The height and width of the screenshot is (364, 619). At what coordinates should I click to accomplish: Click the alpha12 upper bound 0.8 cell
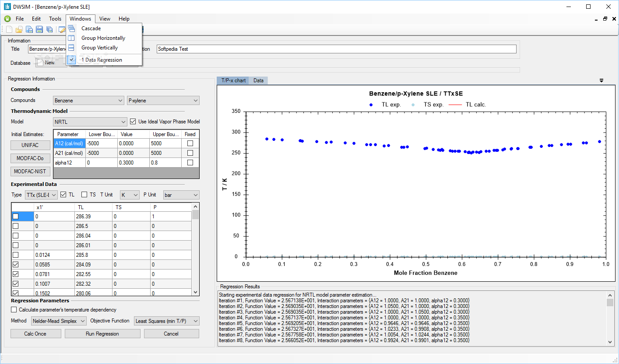[x=165, y=163]
